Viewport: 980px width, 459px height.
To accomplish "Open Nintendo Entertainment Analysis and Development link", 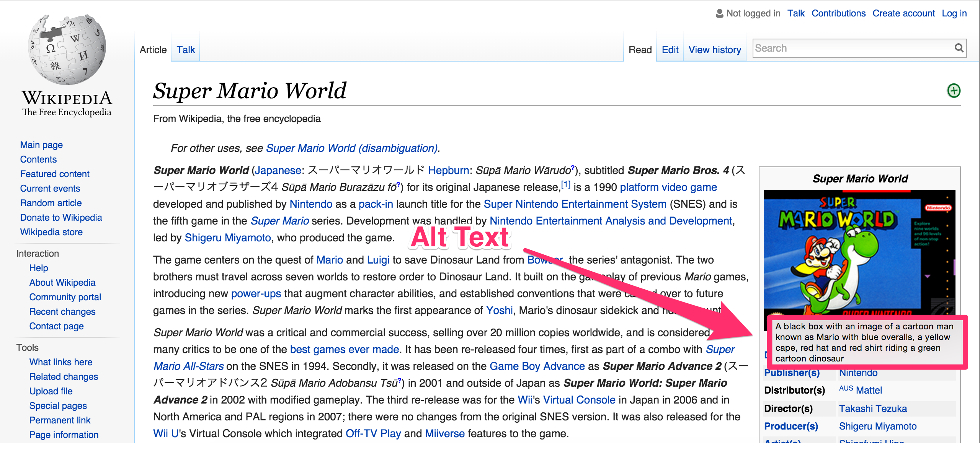I will (x=611, y=221).
